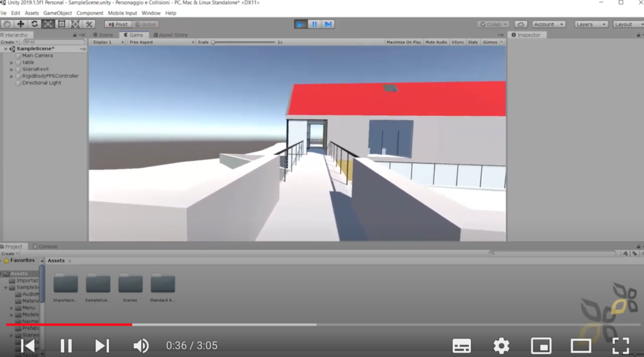Open the Display 1 dropdown
This screenshot has width=644, height=357.
[x=108, y=42]
